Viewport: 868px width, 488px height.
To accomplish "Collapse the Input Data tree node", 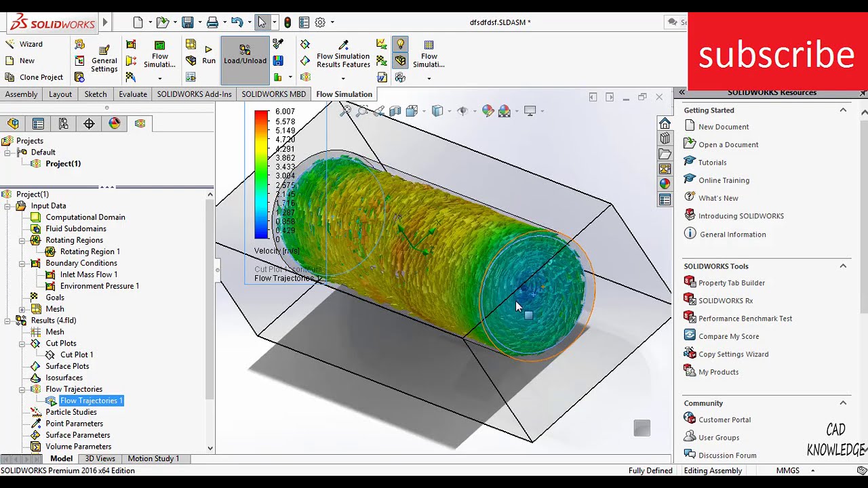I will point(7,206).
